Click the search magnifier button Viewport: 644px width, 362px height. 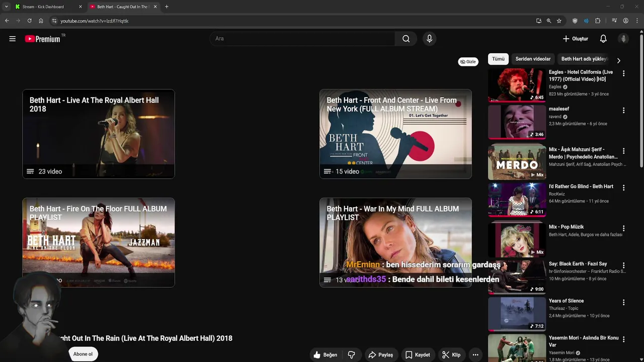point(406,39)
